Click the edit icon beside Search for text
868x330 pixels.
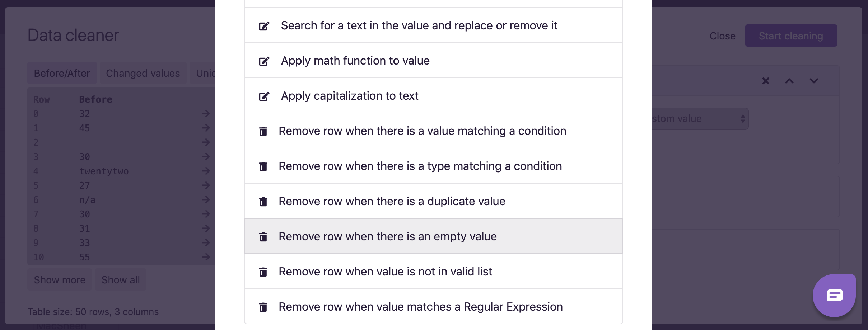coord(264,26)
